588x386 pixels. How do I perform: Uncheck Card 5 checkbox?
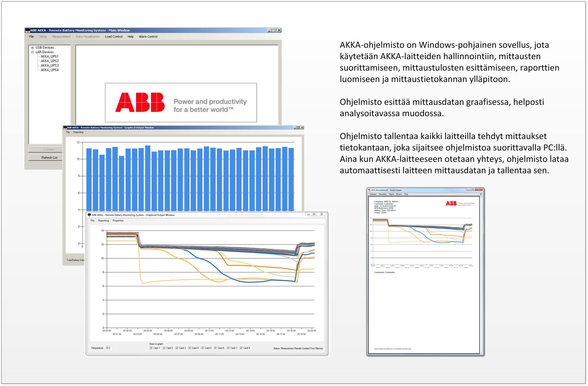click(x=202, y=348)
